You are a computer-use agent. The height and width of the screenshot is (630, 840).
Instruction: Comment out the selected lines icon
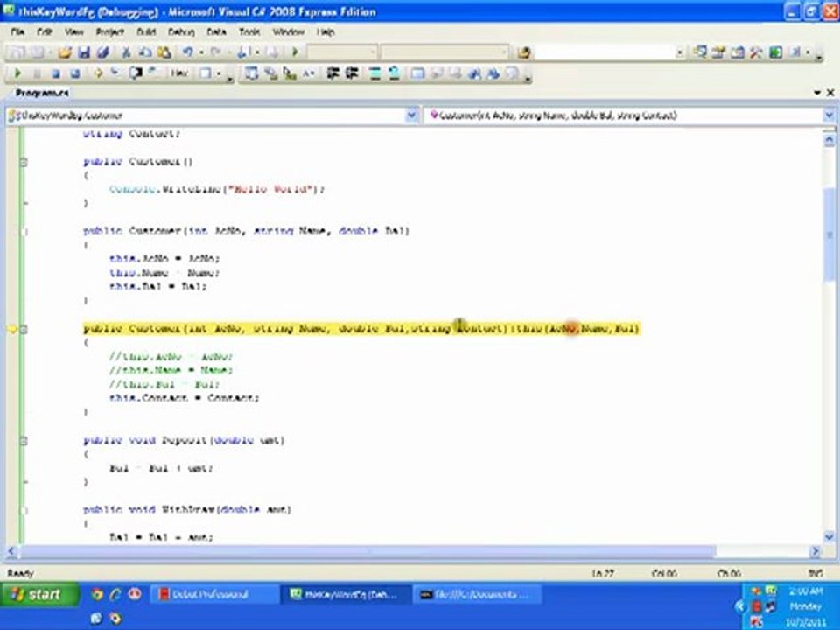(375, 73)
